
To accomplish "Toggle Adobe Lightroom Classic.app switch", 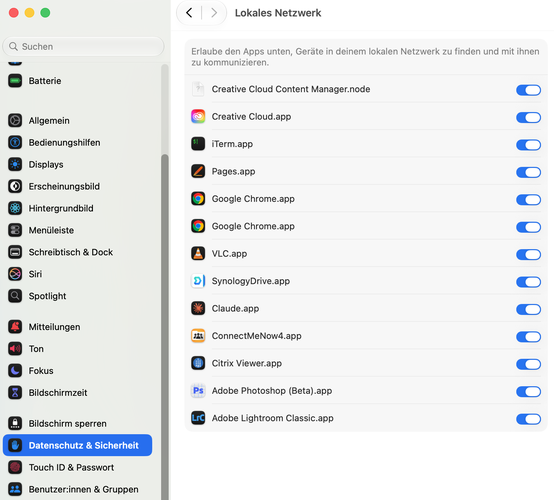I will tap(528, 419).
